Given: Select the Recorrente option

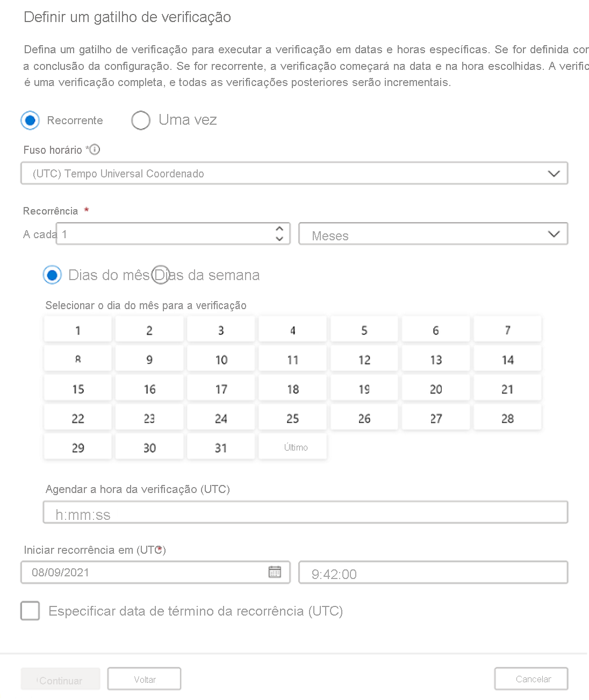Looking at the screenshot, I should point(30,120).
